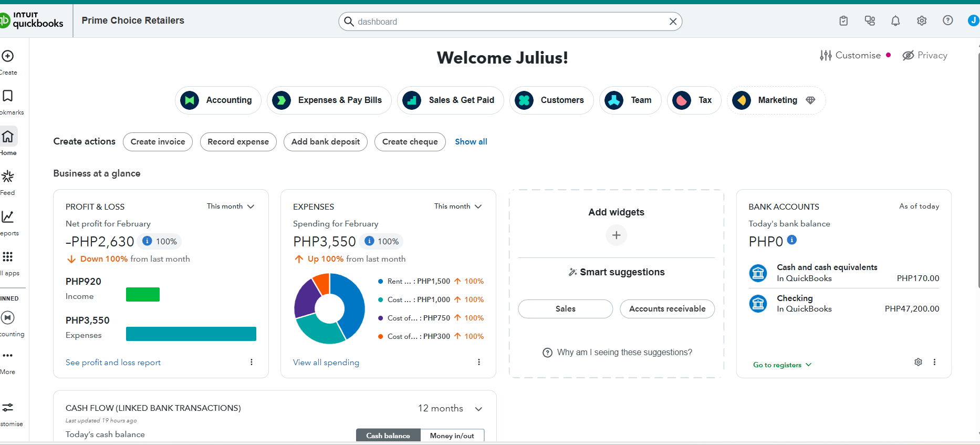Click the Checking account bank icon
980x445 pixels.
click(x=758, y=303)
